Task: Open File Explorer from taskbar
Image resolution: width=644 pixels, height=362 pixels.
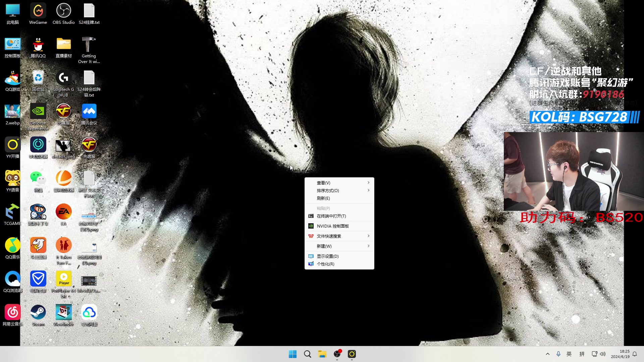Action: pyautogui.click(x=322, y=354)
